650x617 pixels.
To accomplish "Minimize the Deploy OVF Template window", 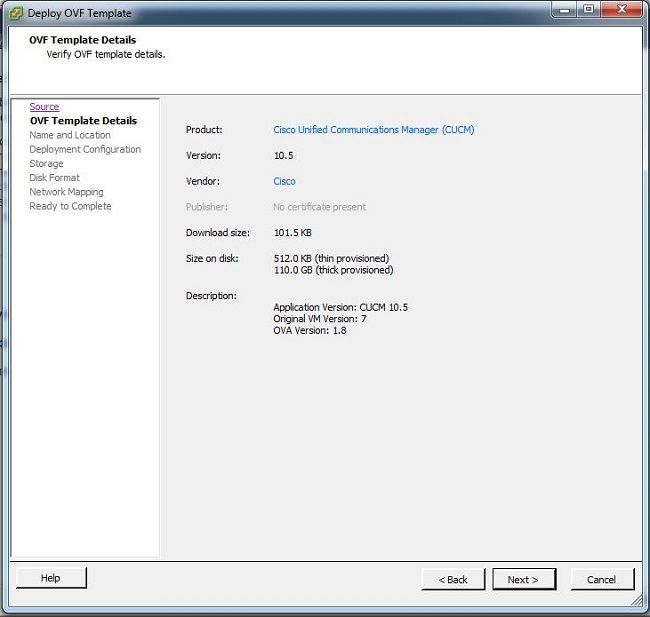I will coord(564,10).
